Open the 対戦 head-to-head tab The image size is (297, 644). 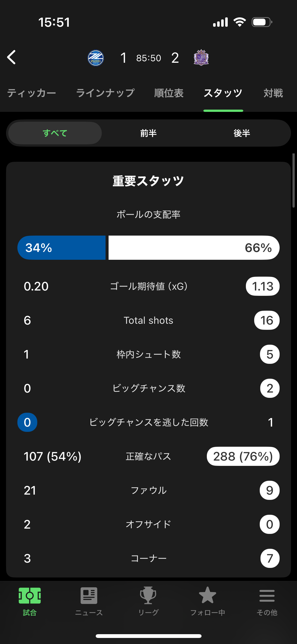[x=273, y=93]
